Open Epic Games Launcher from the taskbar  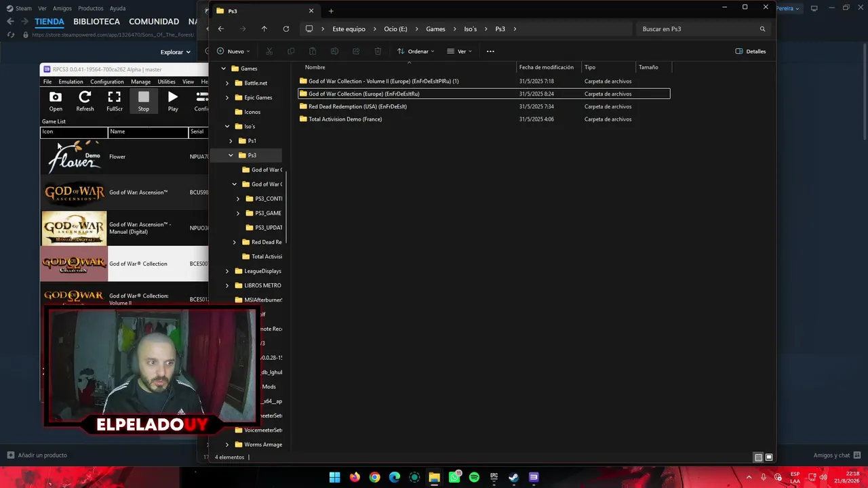[494, 477]
